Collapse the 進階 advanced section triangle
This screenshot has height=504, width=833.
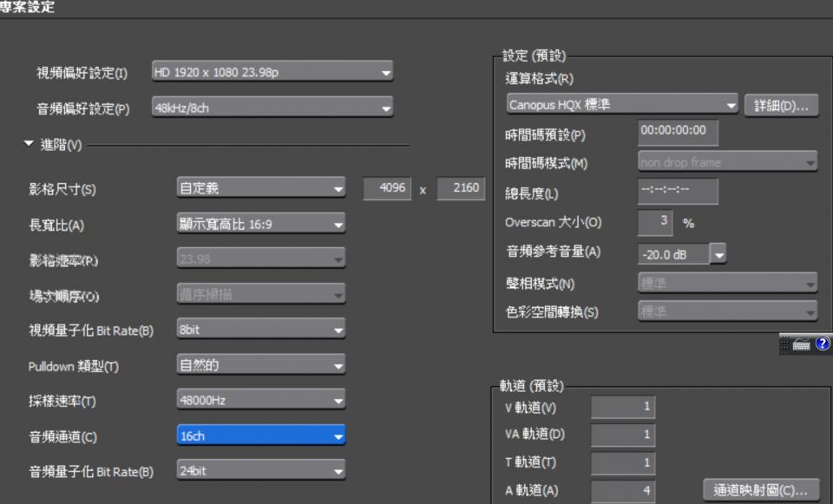[x=29, y=144]
